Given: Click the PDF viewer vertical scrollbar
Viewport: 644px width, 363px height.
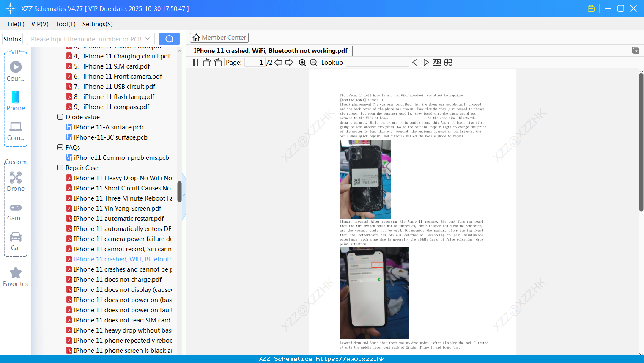Looking at the screenshot, I should tap(641, 142).
